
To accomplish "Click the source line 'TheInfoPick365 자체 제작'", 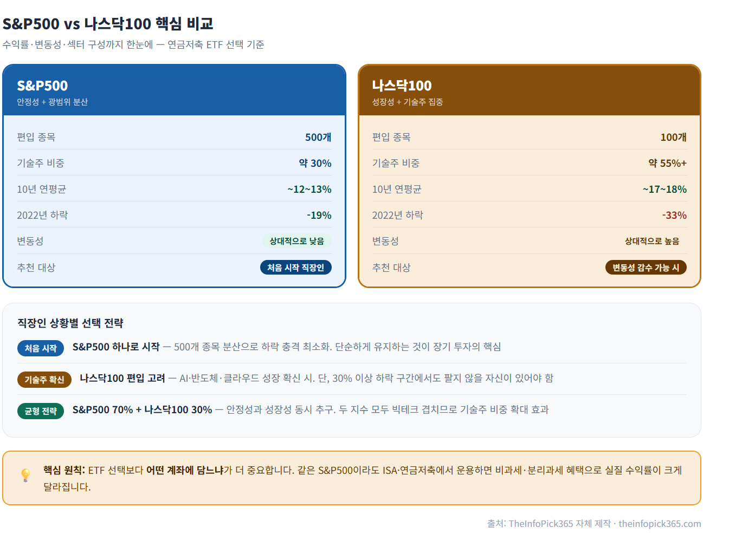I will click(560, 524).
